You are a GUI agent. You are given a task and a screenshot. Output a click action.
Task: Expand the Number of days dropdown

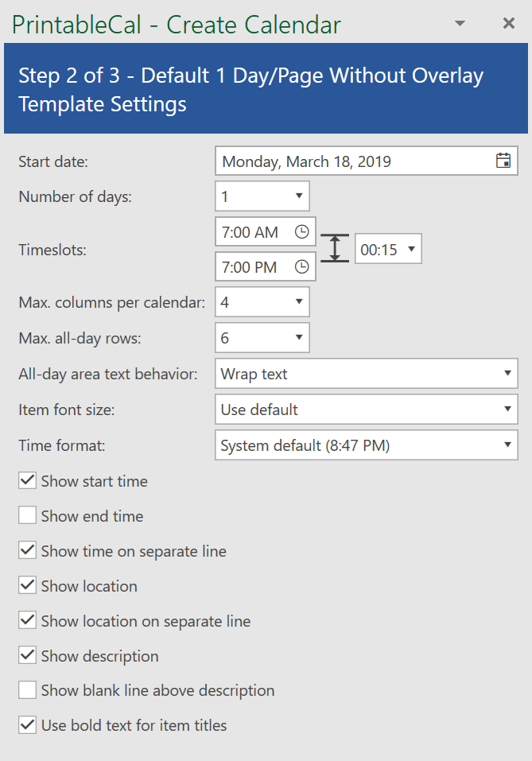262,196
